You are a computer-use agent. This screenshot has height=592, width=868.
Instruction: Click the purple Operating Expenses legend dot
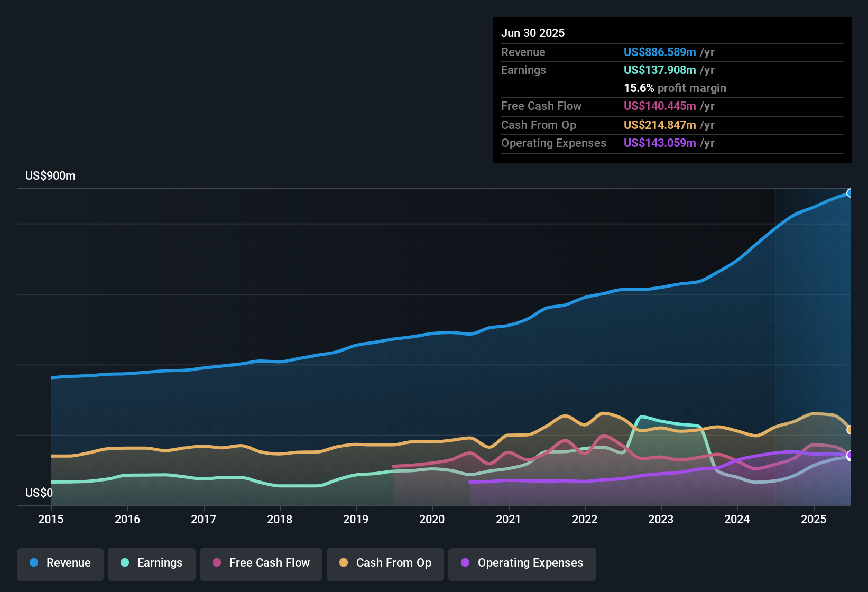(465, 562)
